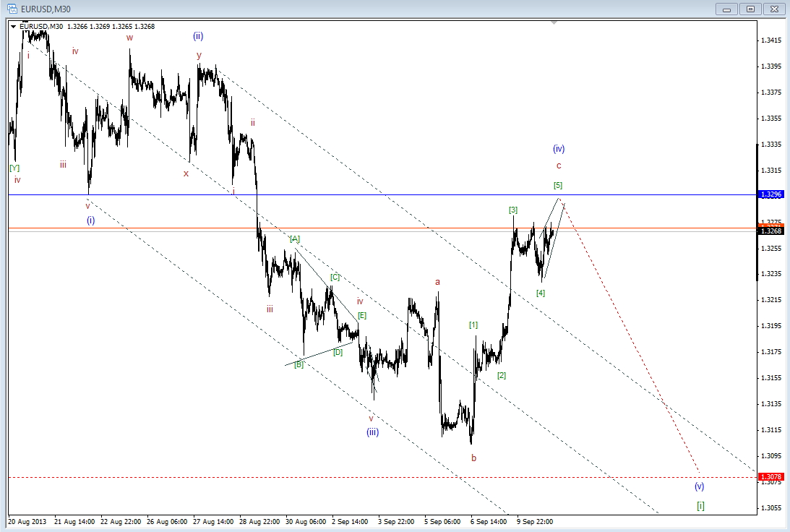Click the '22 Aug 22:00' time label
The height and width of the screenshot is (532, 790).
121,521
